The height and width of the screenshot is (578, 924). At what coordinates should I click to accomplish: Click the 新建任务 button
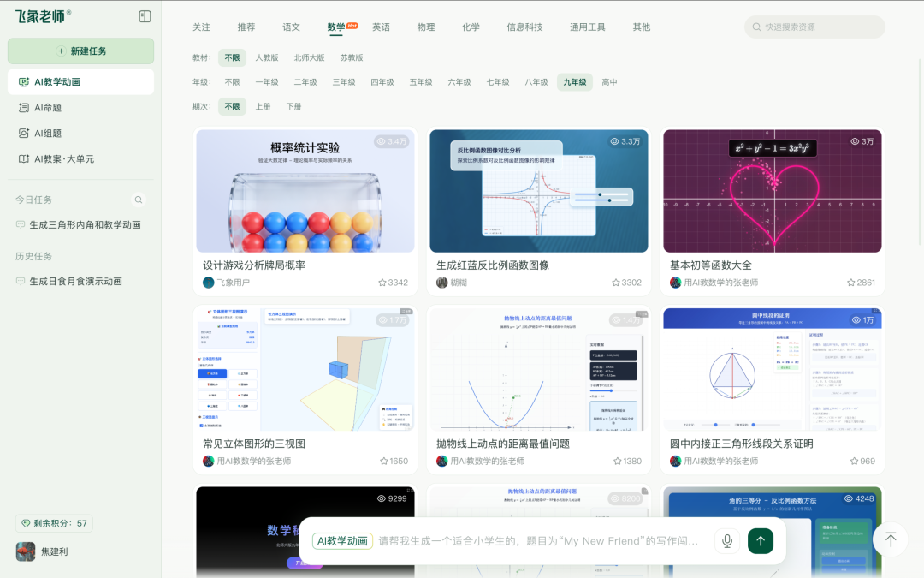tap(80, 51)
